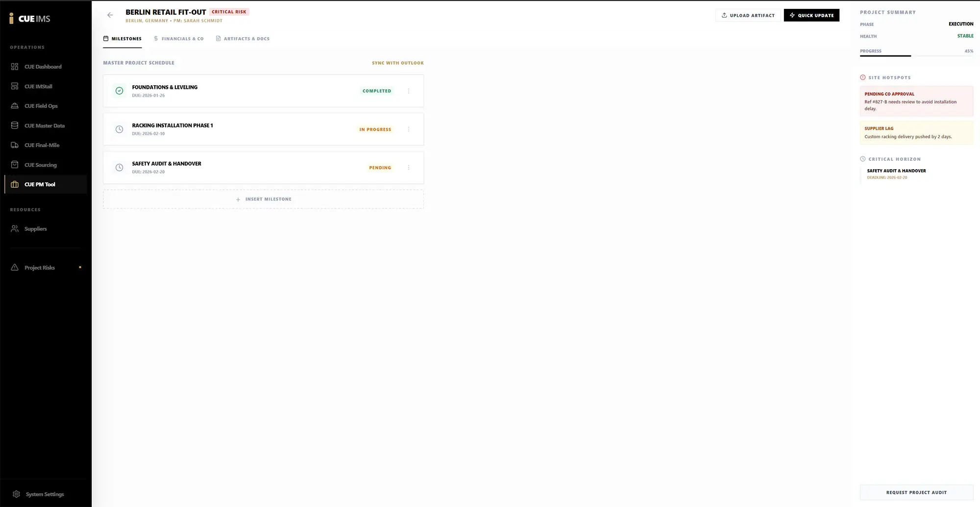This screenshot has width=980, height=507.
Task: Open CUE Final-Mile truck icon
Action: (15, 145)
